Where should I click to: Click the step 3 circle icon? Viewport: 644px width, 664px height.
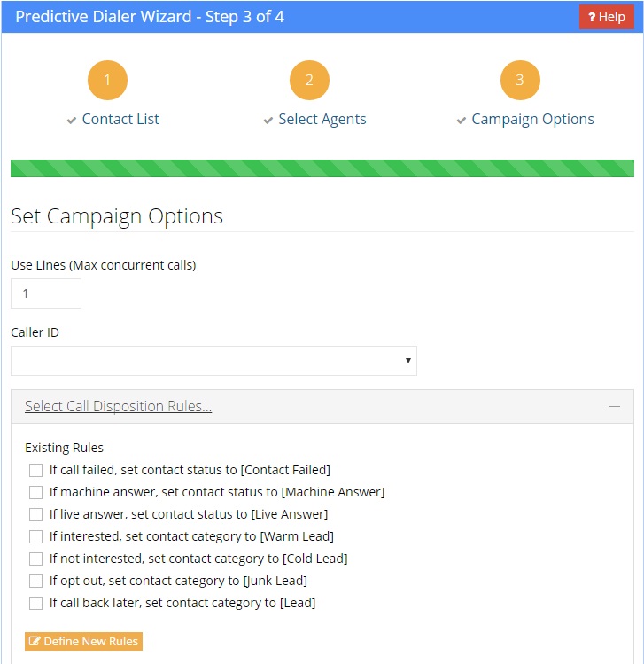pos(520,81)
